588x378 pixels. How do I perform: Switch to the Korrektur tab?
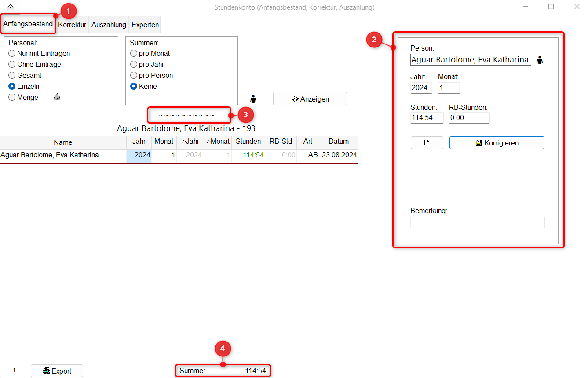(x=72, y=25)
